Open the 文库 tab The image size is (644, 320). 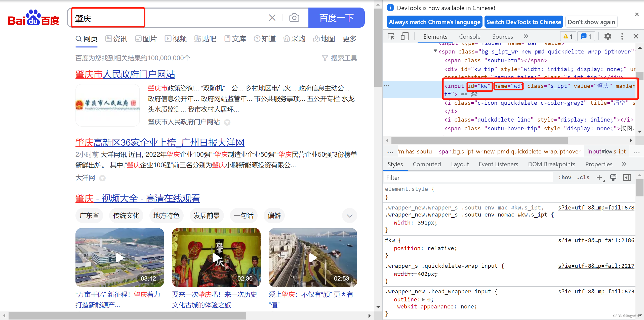pos(235,39)
